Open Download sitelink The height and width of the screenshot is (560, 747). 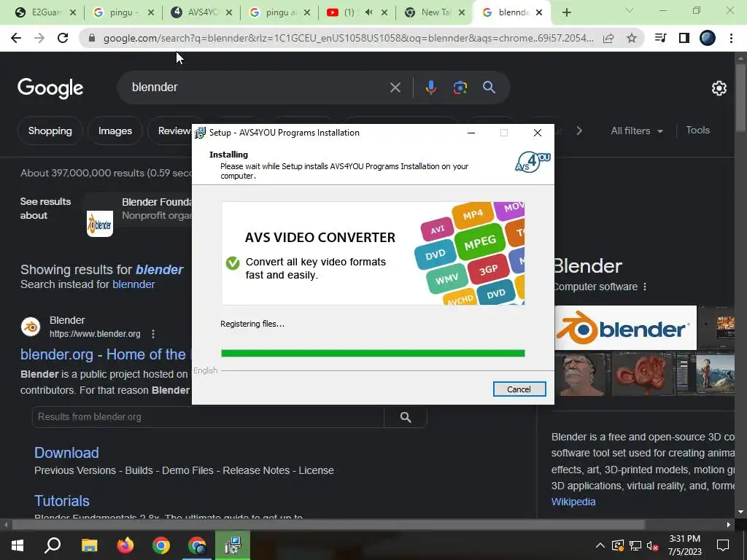(x=66, y=452)
